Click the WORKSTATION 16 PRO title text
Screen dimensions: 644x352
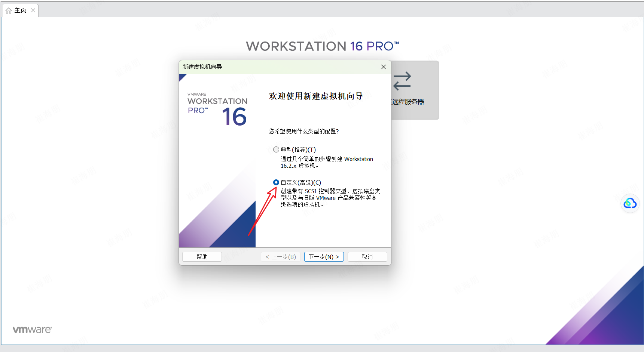click(323, 46)
